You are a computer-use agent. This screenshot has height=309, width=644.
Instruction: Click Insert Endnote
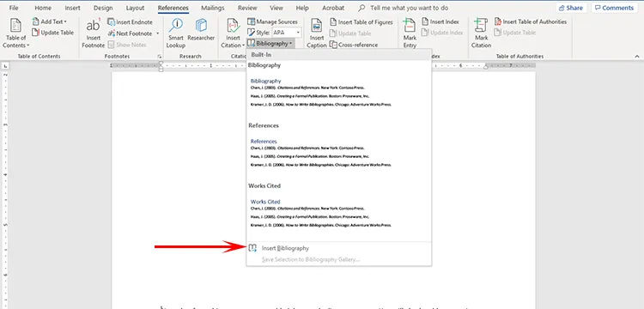click(x=131, y=22)
